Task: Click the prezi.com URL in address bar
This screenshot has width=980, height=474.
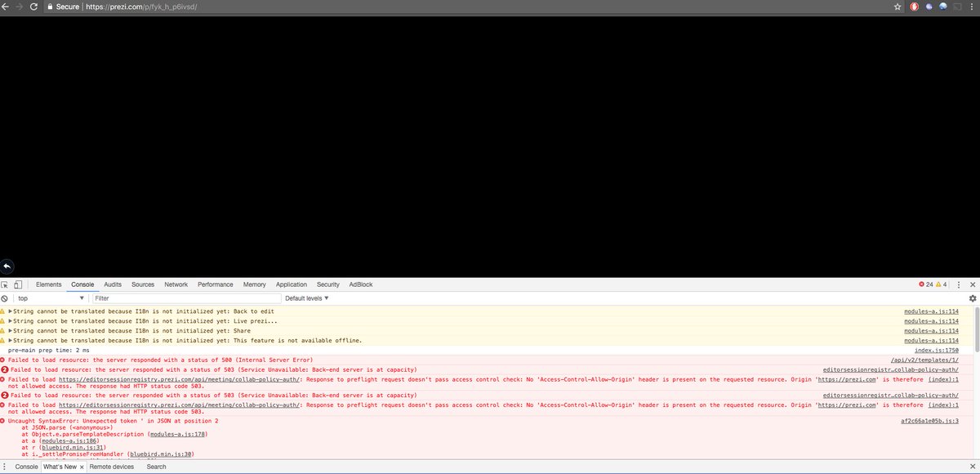Action: (x=140, y=7)
